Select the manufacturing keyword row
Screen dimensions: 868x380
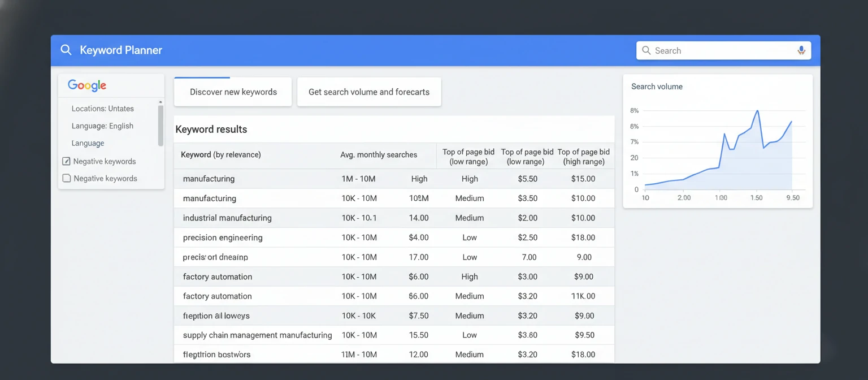pos(210,179)
